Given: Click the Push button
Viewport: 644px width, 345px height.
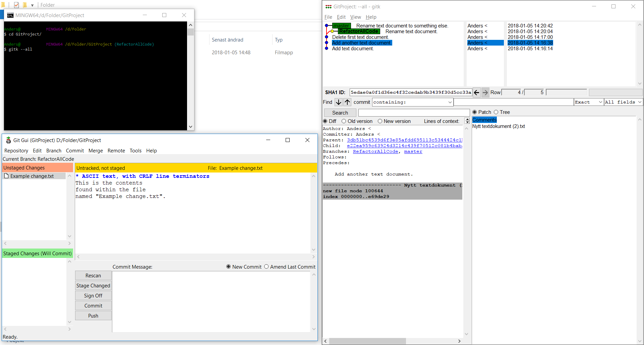Looking at the screenshot, I should point(93,316).
